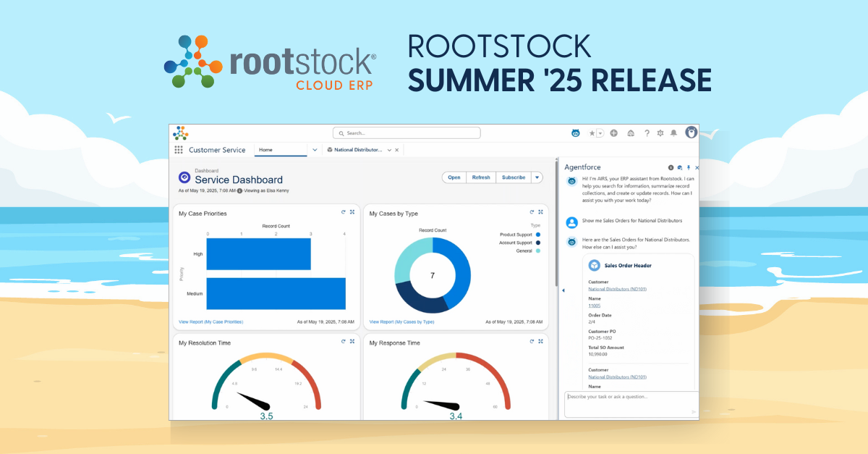Viewport: 868px width, 454px height.
Task: Click the Rootstock logo in app header
Action: click(x=180, y=133)
